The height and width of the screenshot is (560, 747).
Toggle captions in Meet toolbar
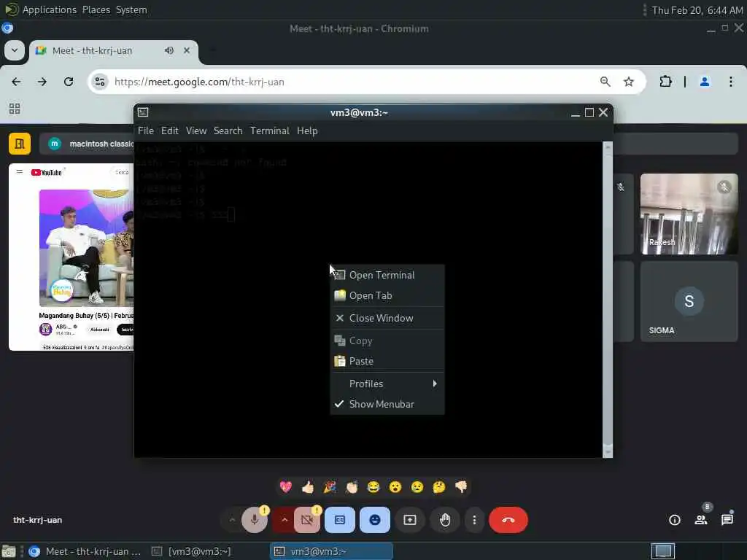click(x=340, y=520)
